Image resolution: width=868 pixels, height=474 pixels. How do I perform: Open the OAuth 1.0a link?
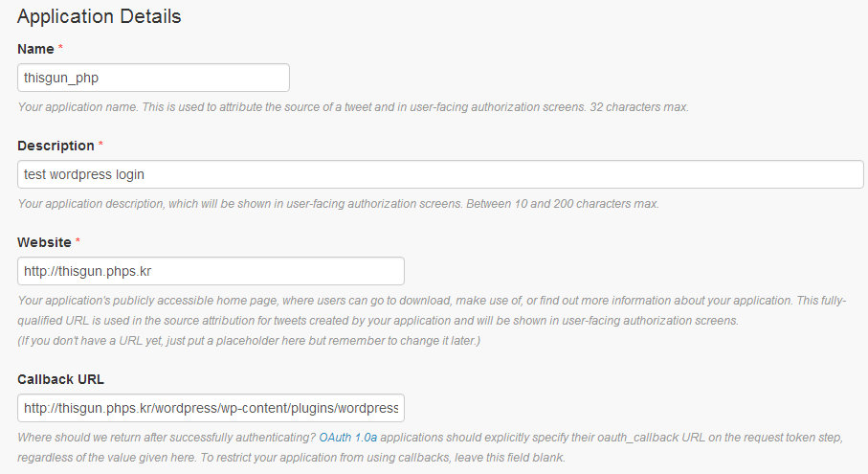(349, 437)
